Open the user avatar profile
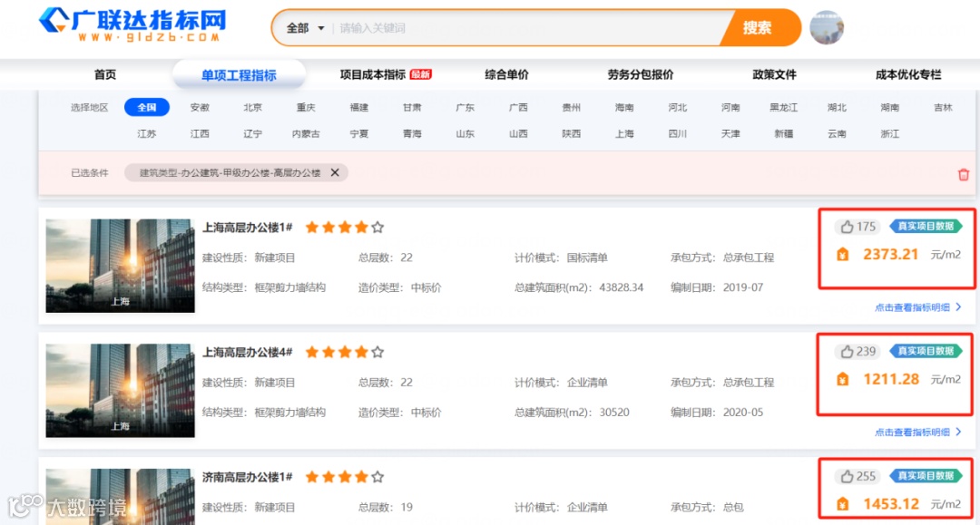Screen dimensions: 980x525 coord(827,27)
